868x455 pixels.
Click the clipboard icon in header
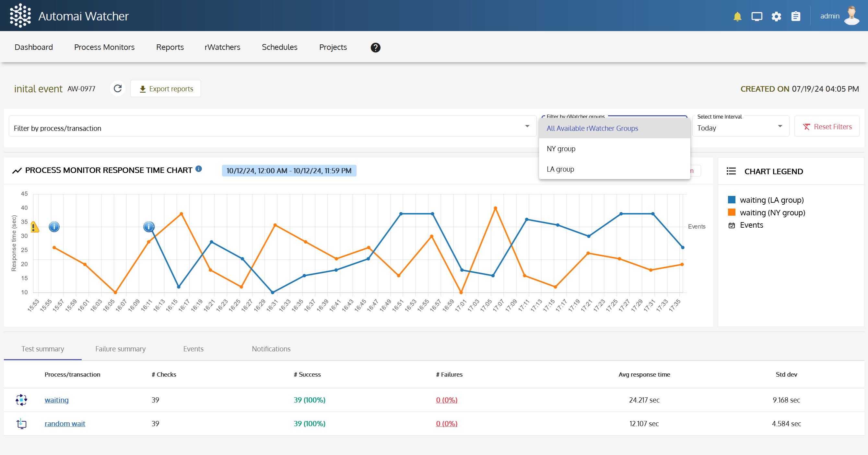796,16
